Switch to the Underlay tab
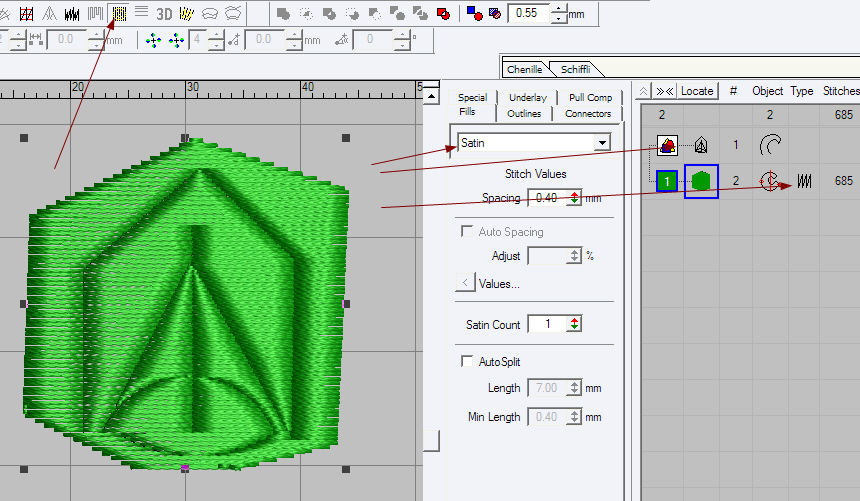The height and width of the screenshot is (501, 860). pos(527,97)
